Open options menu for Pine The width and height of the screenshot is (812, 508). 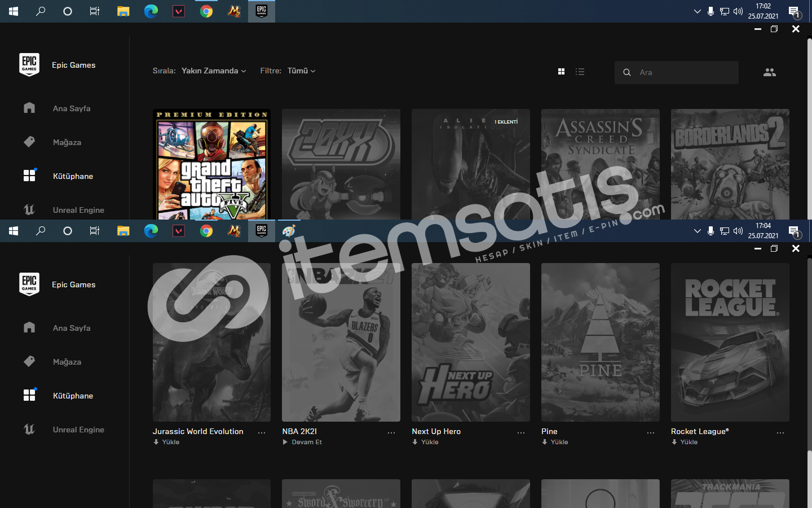tap(651, 432)
